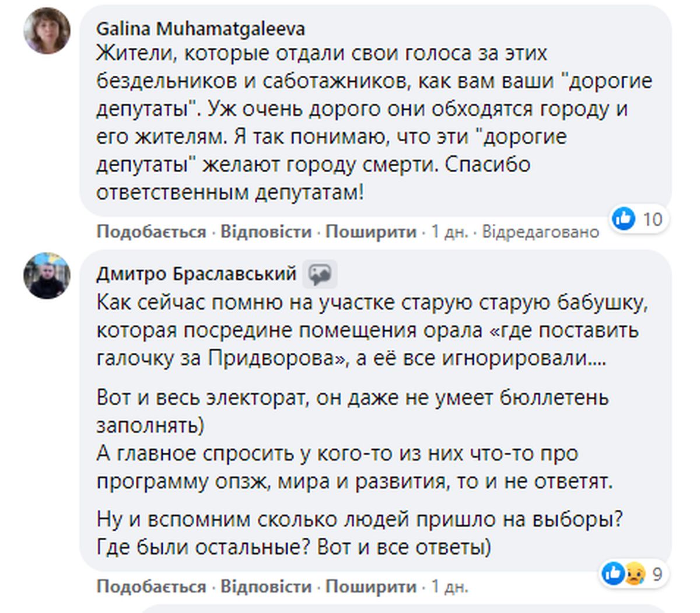Share Galina's comment using Поширити
The image size is (700, 613).
[x=371, y=232]
